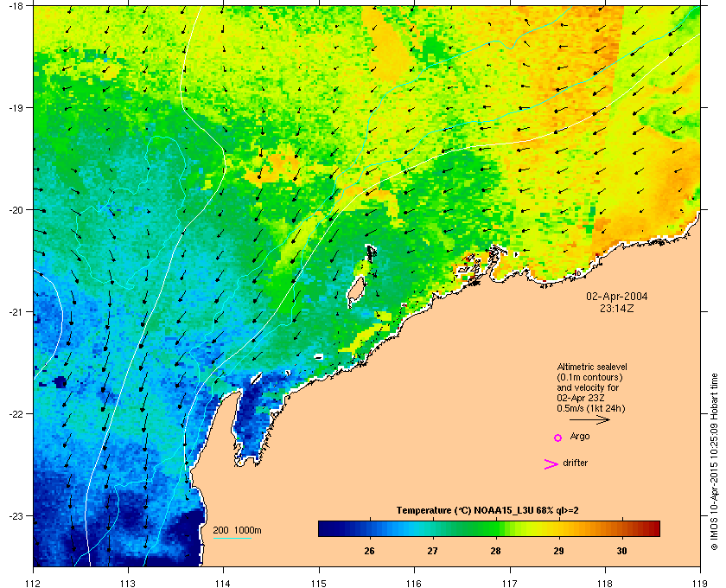Click the colorbar tick label 29
The width and height of the screenshot is (726, 588).
pyautogui.click(x=559, y=551)
